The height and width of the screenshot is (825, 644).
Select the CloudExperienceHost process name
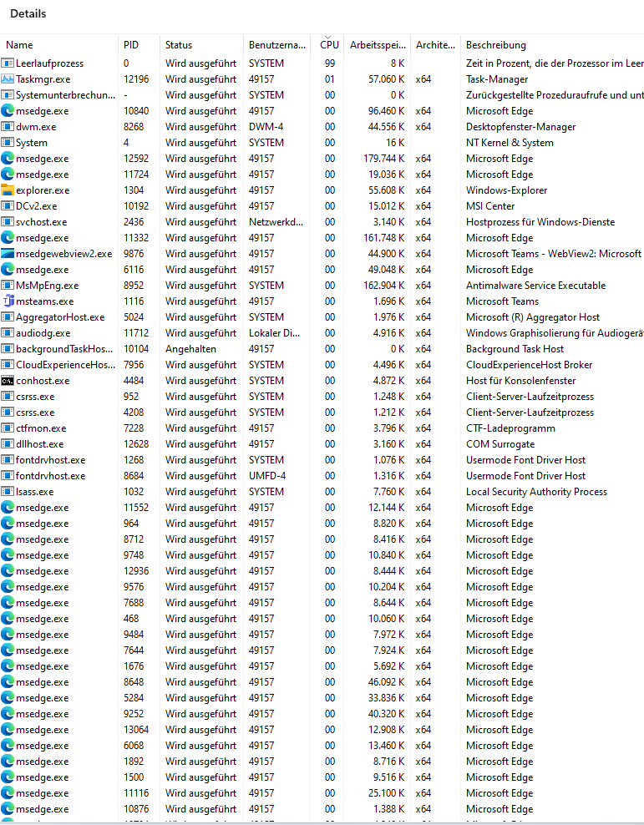[x=65, y=365]
